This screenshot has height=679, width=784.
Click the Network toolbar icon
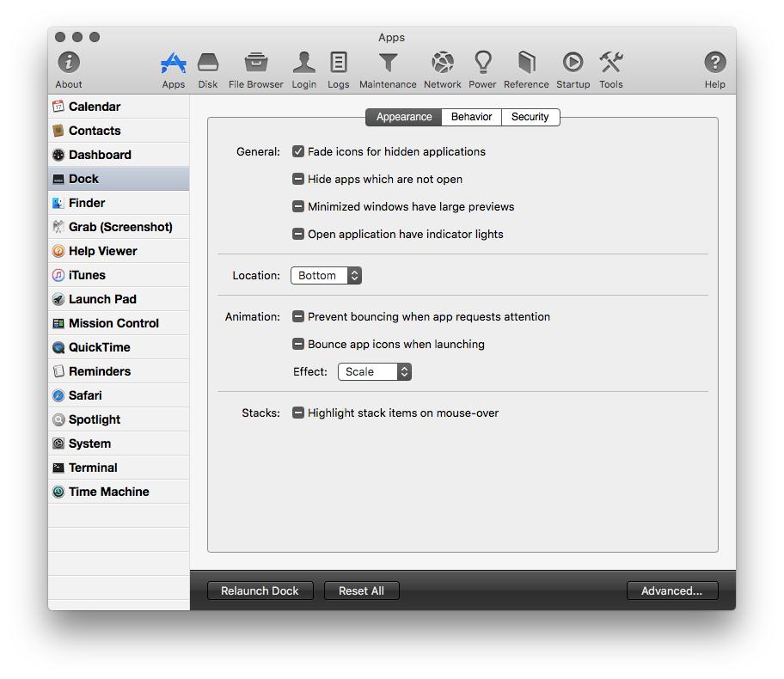tap(442, 63)
